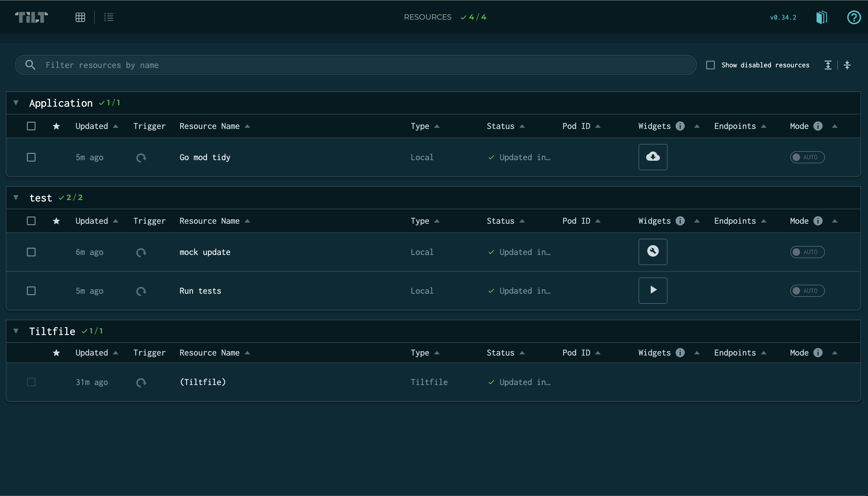Click Go mod tidy status 'Updated in…'
The width and height of the screenshot is (868, 496).
pyautogui.click(x=519, y=157)
